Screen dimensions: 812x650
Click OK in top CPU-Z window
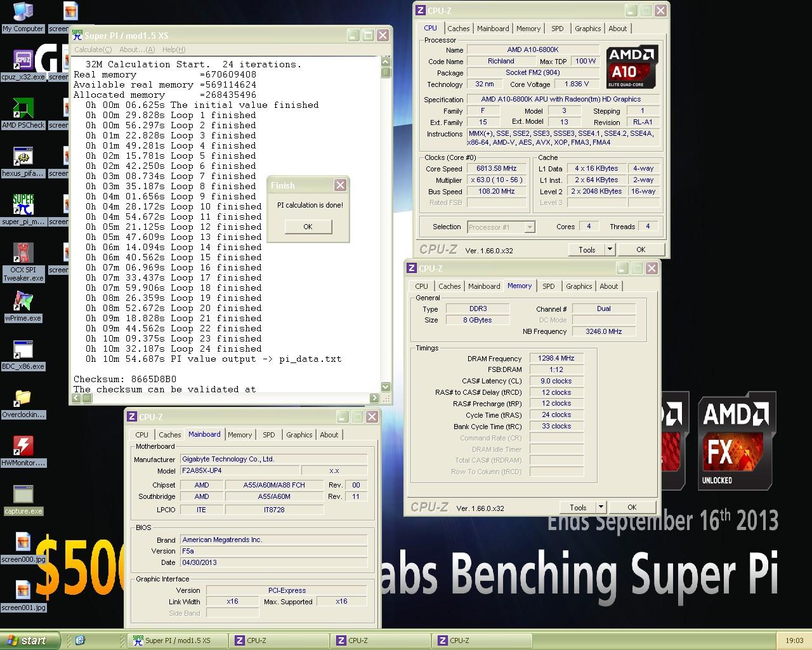(x=641, y=249)
